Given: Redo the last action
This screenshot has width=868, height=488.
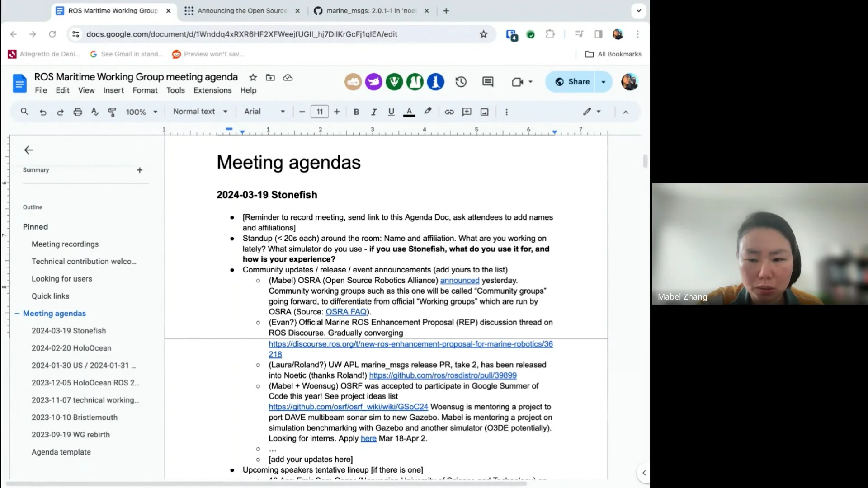Looking at the screenshot, I should pyautogui.click(x=60, y=112).
